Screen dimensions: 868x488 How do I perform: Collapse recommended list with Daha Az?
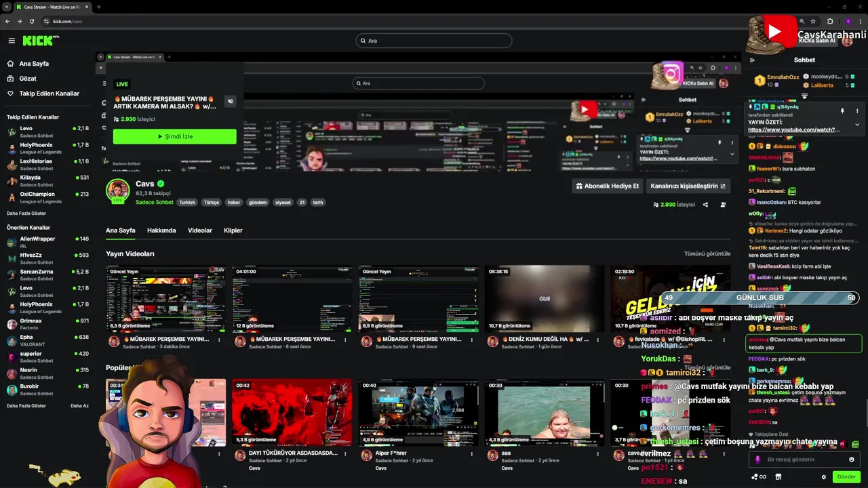coord(79,405)
